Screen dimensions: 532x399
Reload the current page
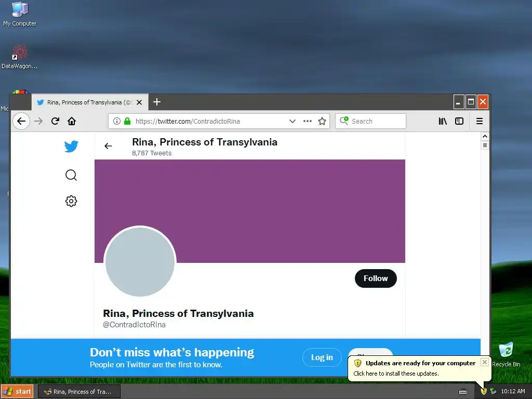55,121
